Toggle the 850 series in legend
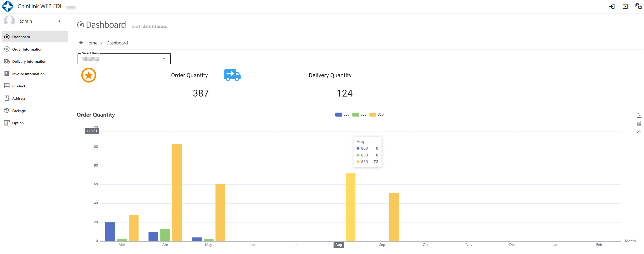 (376, 115)
